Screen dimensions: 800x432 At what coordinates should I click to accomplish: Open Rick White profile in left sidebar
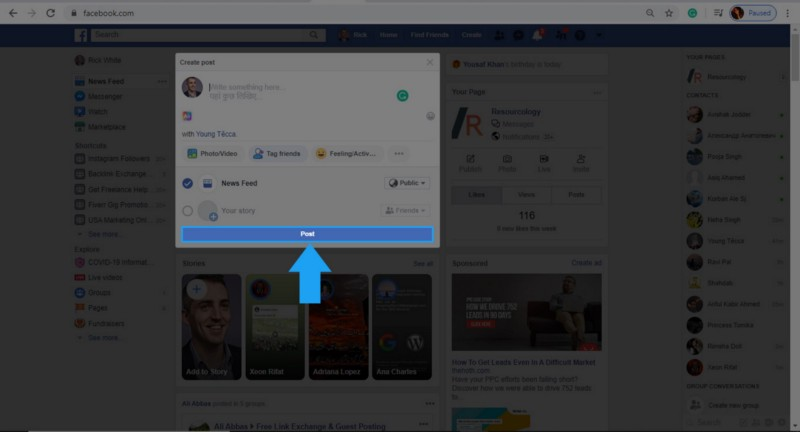click(98, 60)
